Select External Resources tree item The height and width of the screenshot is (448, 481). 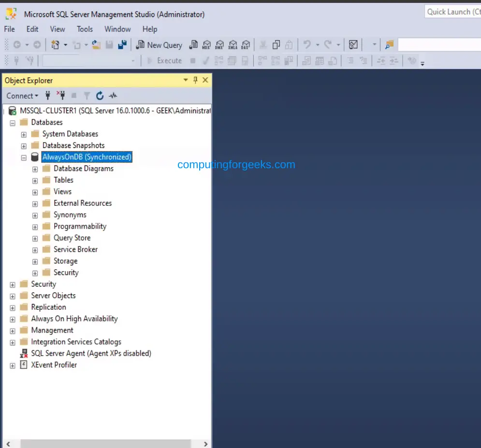(83, 203)
